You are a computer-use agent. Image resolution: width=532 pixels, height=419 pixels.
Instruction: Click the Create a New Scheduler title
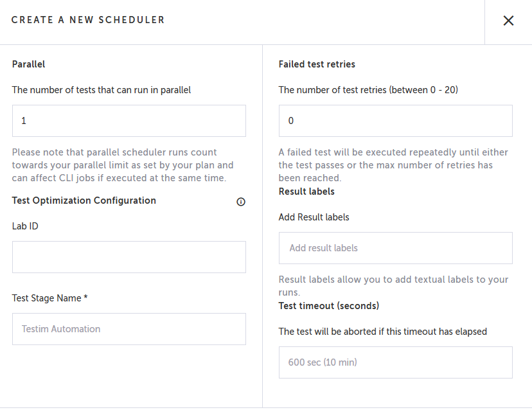click(88, 20)
